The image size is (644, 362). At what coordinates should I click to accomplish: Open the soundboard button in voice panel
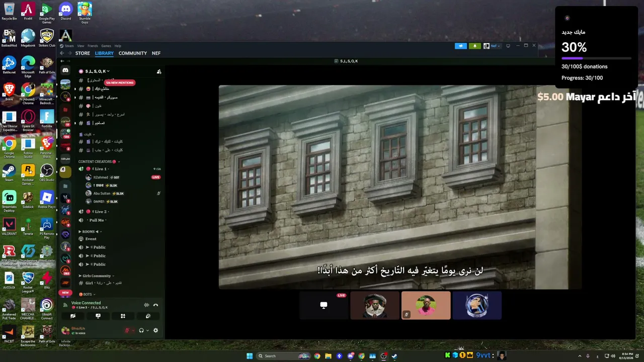coord(148,316)
